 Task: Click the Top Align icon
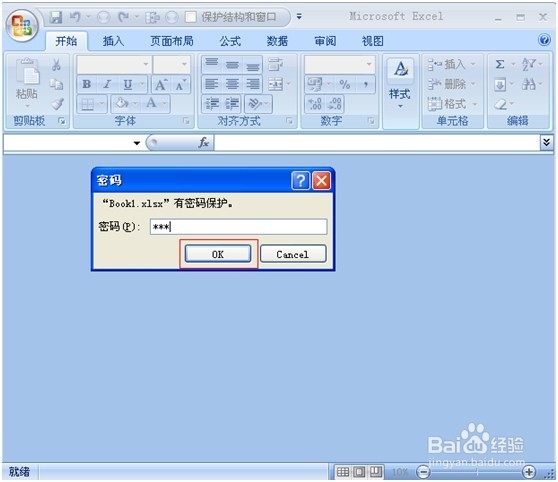tap(212, 64)
